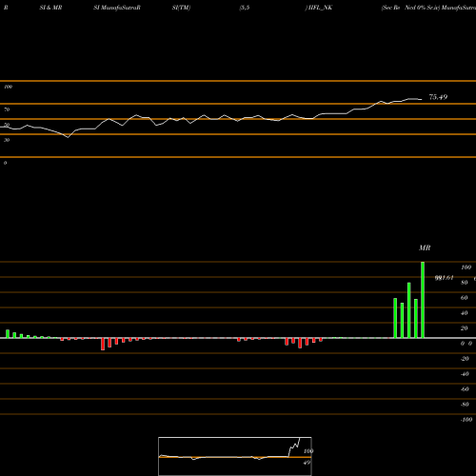Image resolution: width=476 pixels, height=476 pixels.
Task: Click RSI axis label 70
Action: (x=7, y=109)
